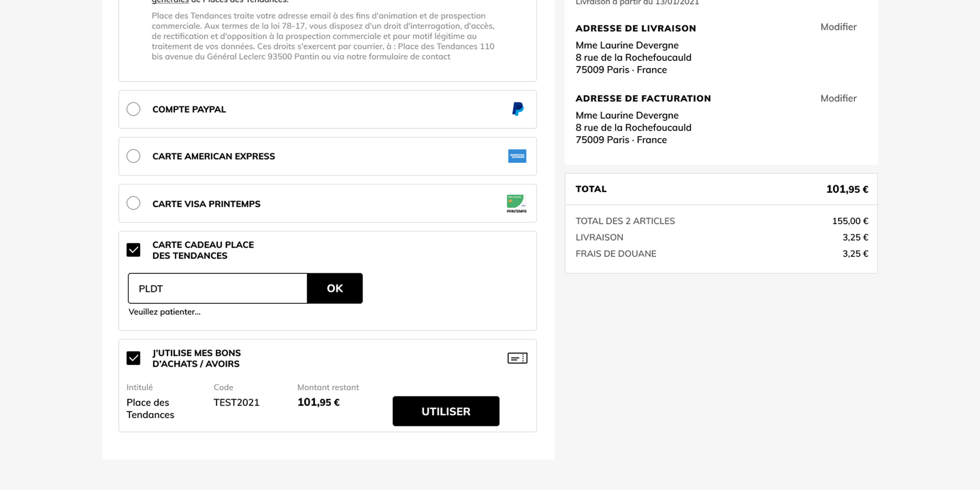980x490 pixels.
Task: Uncheck J'utilise mes bons d'achats checkbox
Action: click(x=133, y=358)
